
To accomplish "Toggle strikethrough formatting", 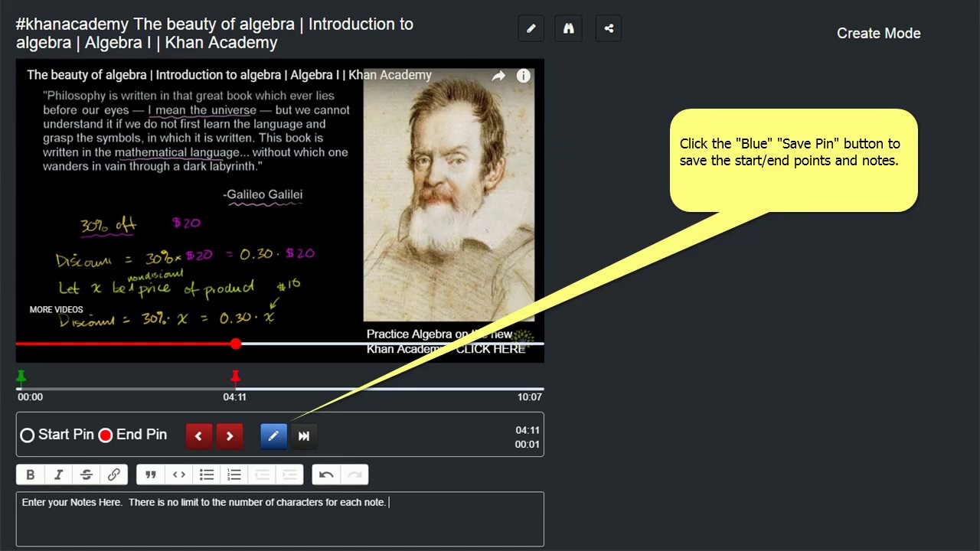I will click(x=87, y=474).
